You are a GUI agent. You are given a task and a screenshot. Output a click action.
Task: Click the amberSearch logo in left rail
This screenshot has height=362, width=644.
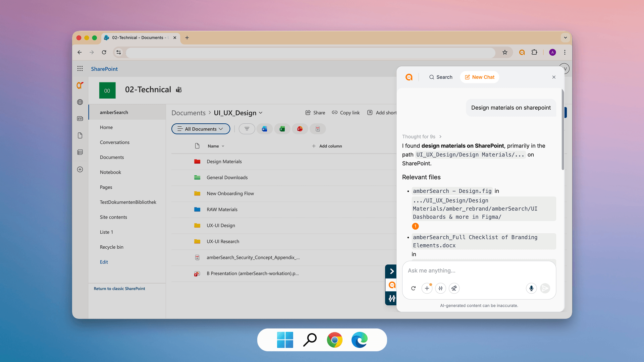point(80,85)
